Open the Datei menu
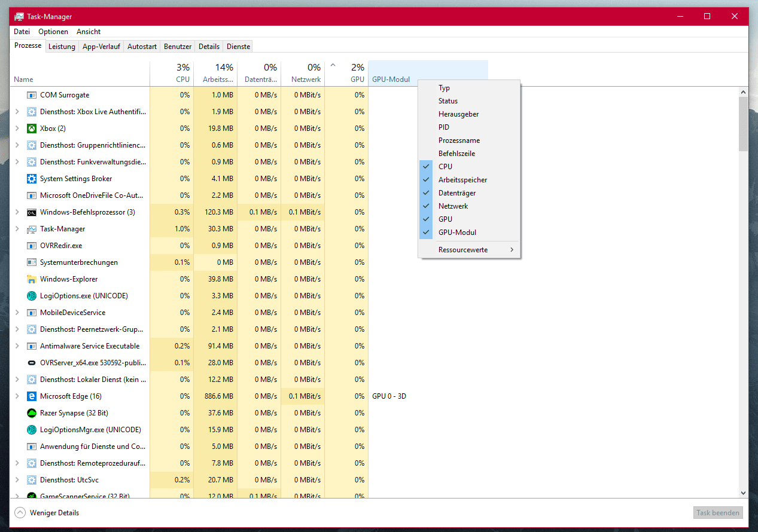 pos(22,32)
